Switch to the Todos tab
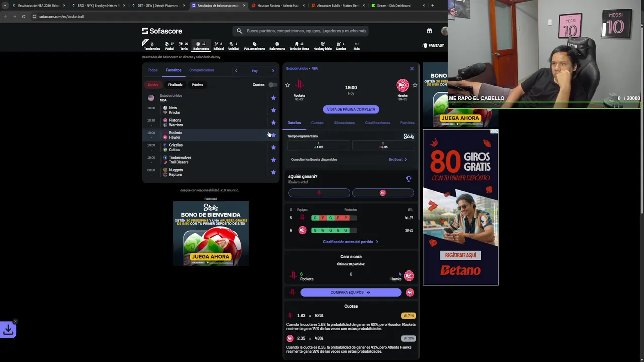The image size is (644, 362). pyautogui.click(x=153, y=70)
